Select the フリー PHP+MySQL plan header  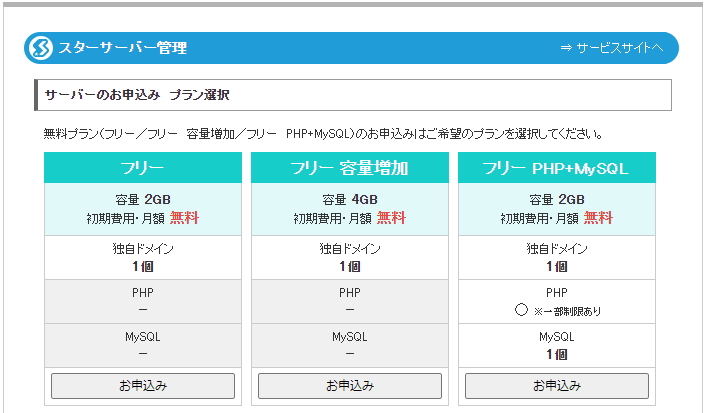click(x=557, y=168)
